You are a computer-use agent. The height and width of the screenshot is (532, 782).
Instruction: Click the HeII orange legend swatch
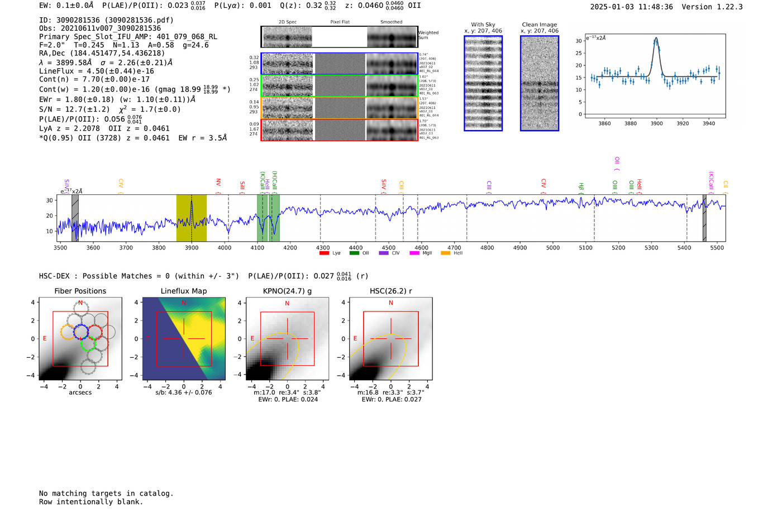[x=445, y=253]
